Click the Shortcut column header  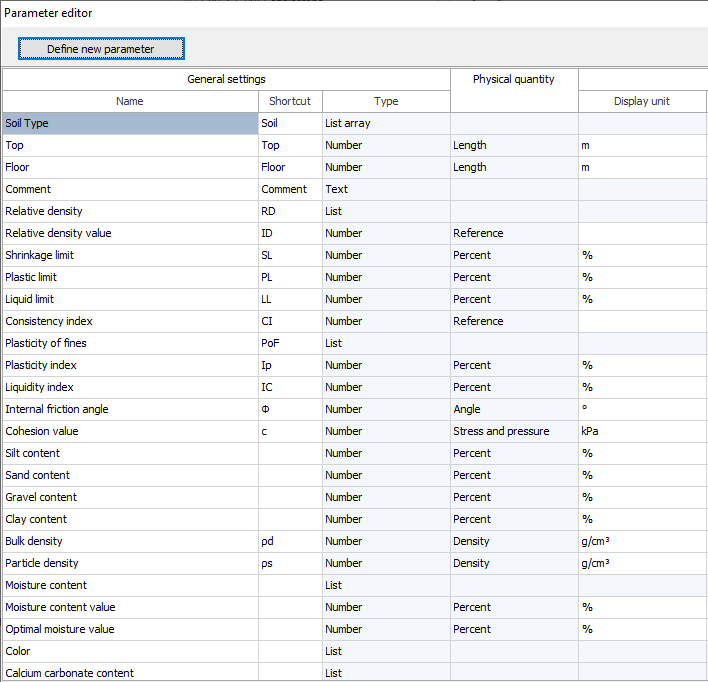(290, 101)
